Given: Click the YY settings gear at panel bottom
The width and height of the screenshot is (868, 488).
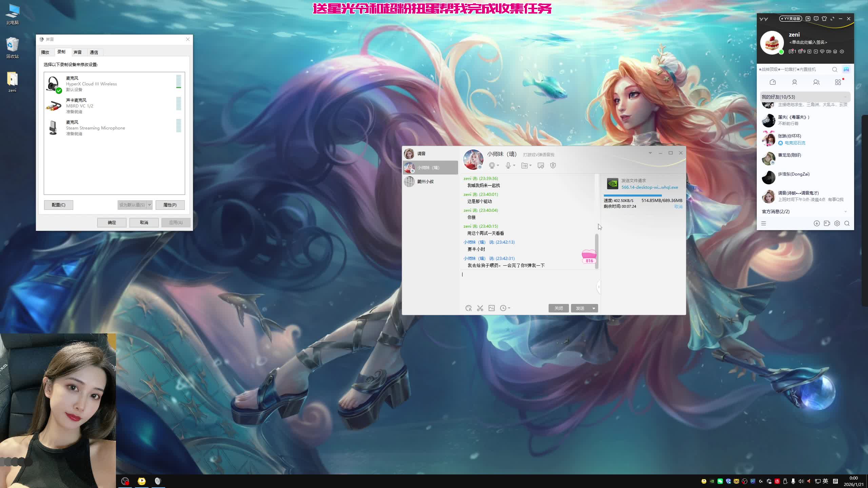Looking at the screenshot, I should point(837,223).
